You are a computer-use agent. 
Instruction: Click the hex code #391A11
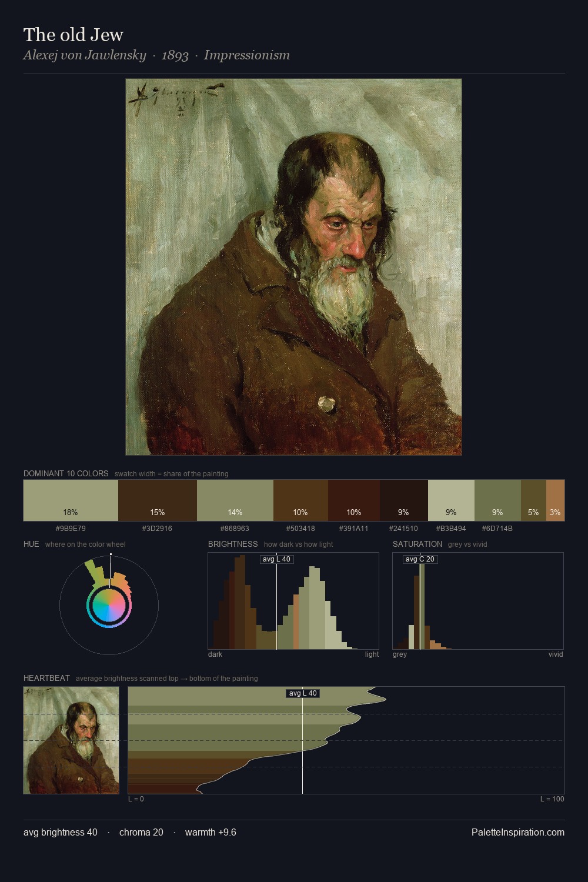[x=354, y=529]
